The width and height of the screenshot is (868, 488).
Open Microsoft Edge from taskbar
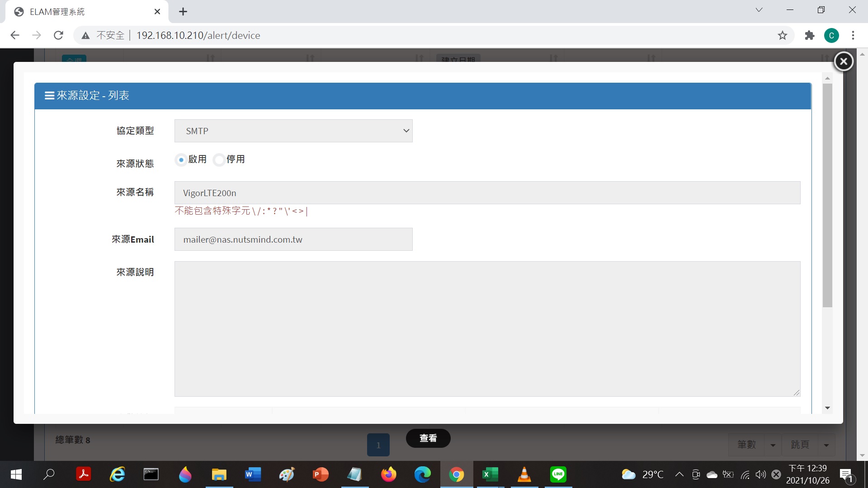[422, 474]
